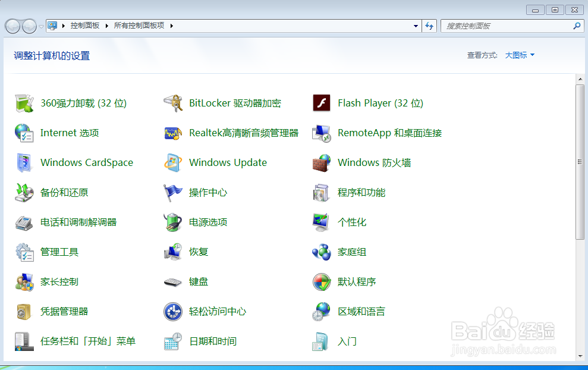Image resolution: width=588 pixels, height=370 pixels.
Task: Open 个性化 icon
Action: (x=322, y=222)
